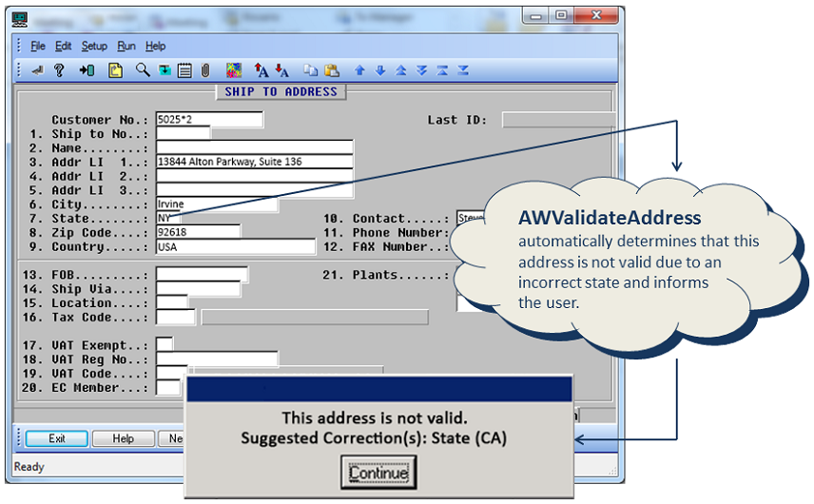Click Continue in the invalid address dialog

click(378, 473)
